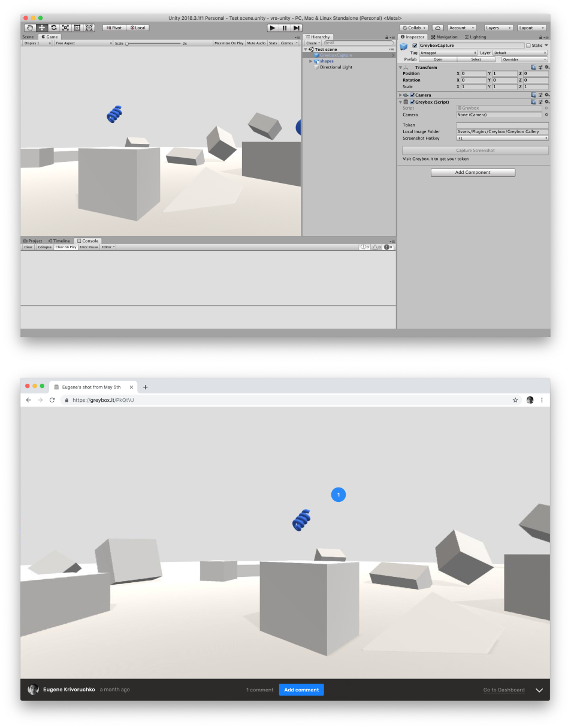Image resolution: width=571 pixels, height=728 pixels.
Task: Select the Move tool
Action: click(x=42, y=28)
